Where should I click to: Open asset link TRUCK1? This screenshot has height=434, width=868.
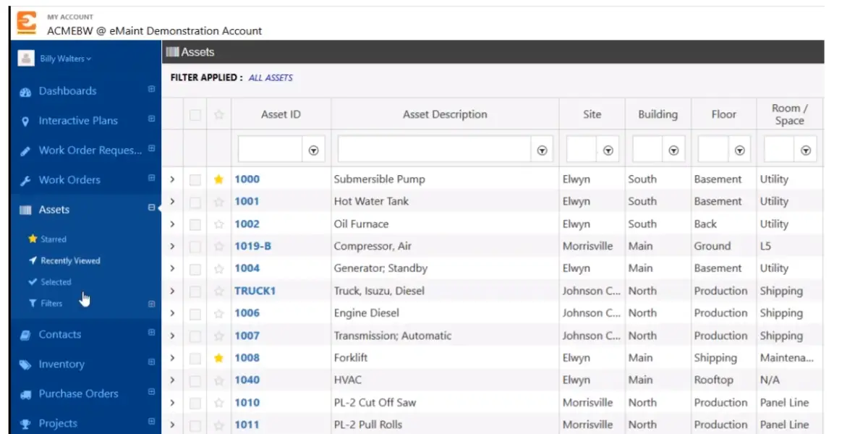tap(255, 292)
